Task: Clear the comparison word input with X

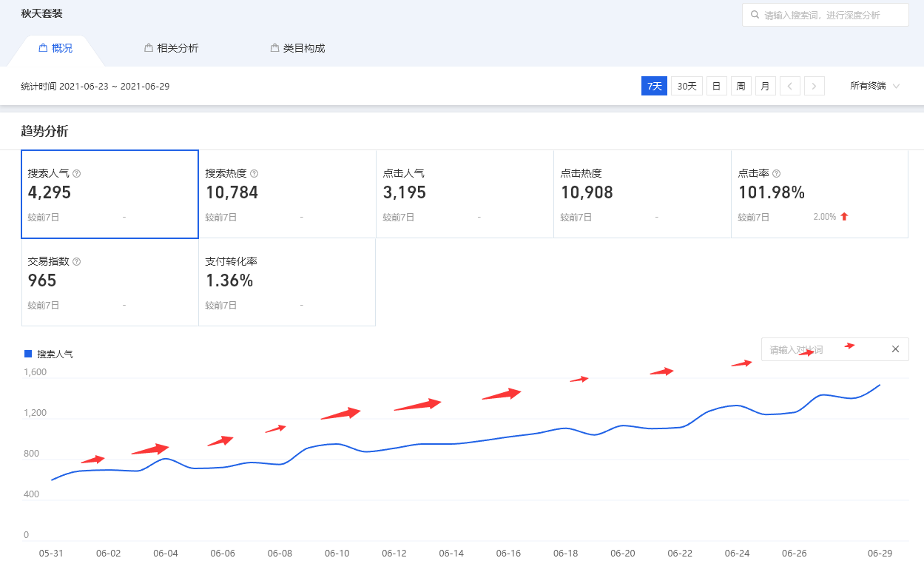Action: [x=895, y=349]
